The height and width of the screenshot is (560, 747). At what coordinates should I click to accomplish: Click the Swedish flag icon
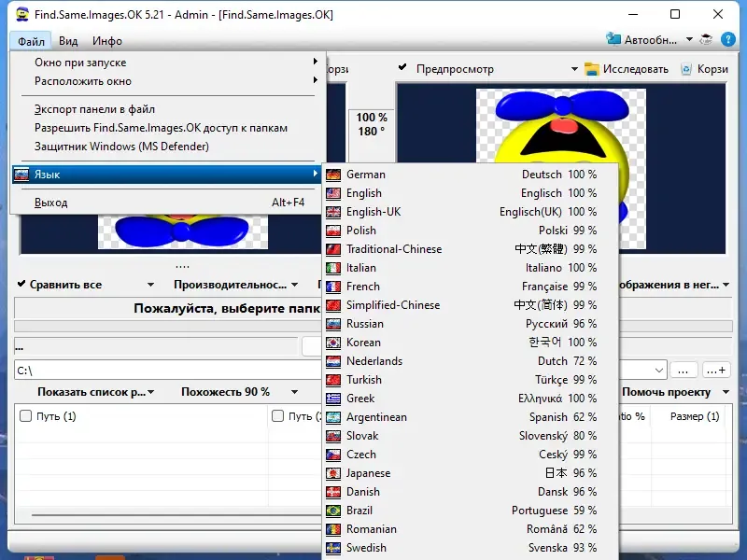(333, 548)
